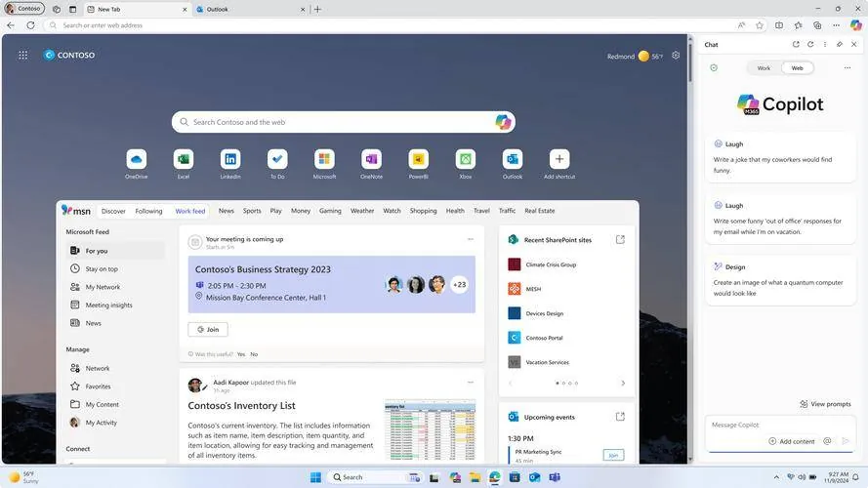
Task: Open the Xbox shortcut
Action: coord(466,159)
